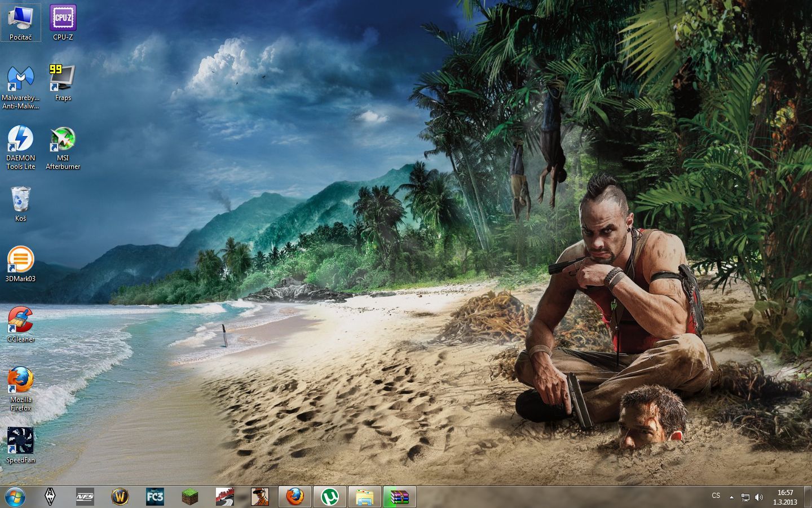Launch CPU-Z from the desktop
This screenshot has height=508, width=812.
[x=63, y=23]
